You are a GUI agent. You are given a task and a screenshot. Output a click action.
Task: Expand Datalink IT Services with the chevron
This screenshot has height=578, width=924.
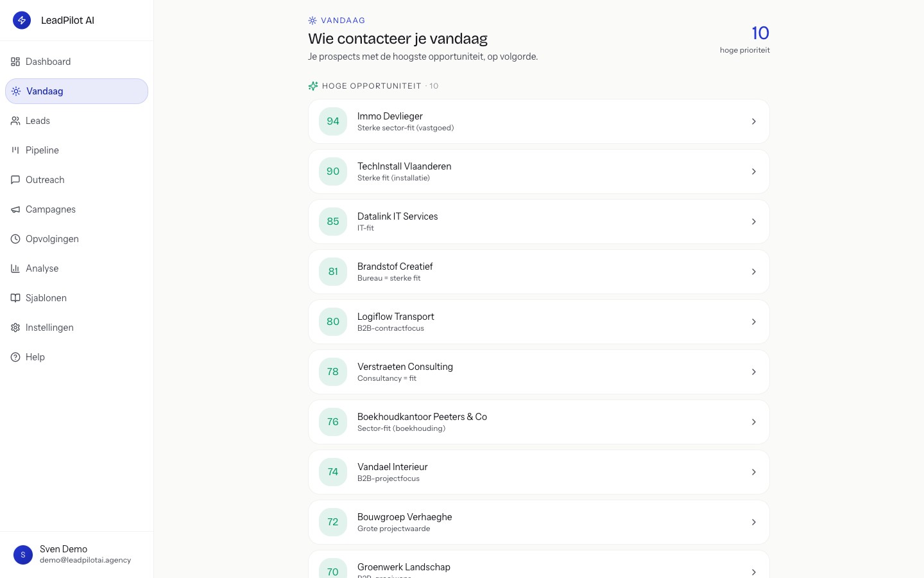coord(754,222)
